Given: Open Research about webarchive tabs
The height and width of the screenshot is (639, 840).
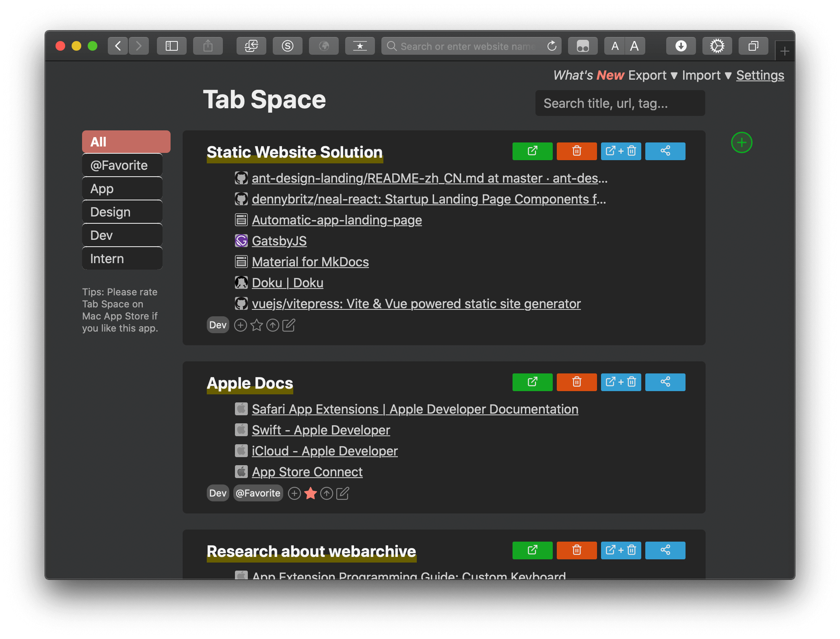Looking at the screenshot, I should (x=532, y=550).
